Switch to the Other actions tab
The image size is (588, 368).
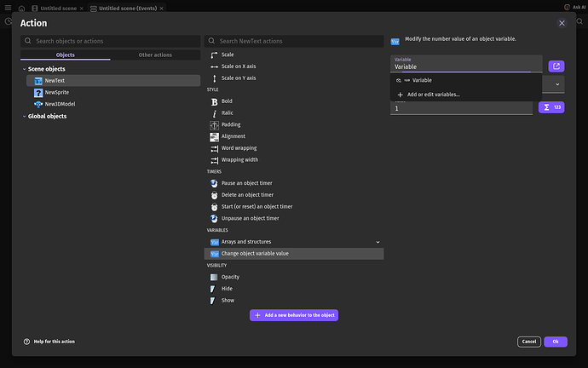[155, 55]
